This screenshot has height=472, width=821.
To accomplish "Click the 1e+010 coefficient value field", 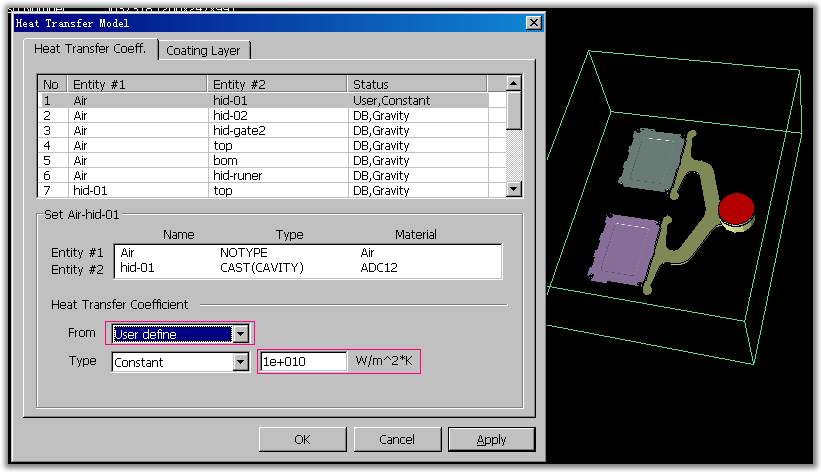I will (x=304, y=361).
